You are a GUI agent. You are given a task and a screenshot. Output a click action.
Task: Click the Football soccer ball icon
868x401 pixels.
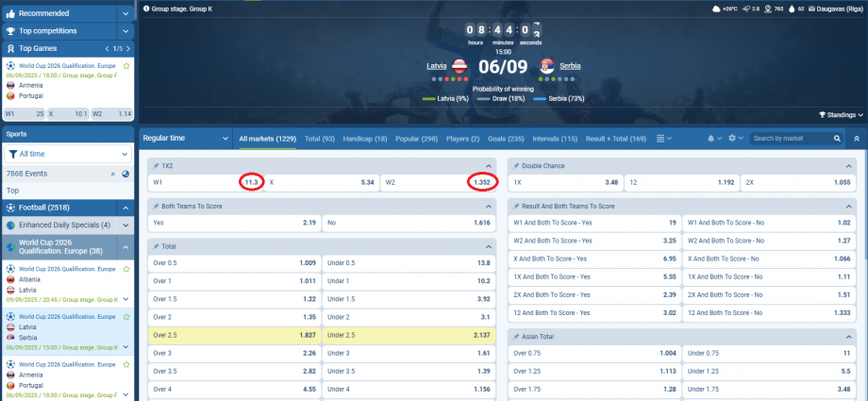point(10,208)
